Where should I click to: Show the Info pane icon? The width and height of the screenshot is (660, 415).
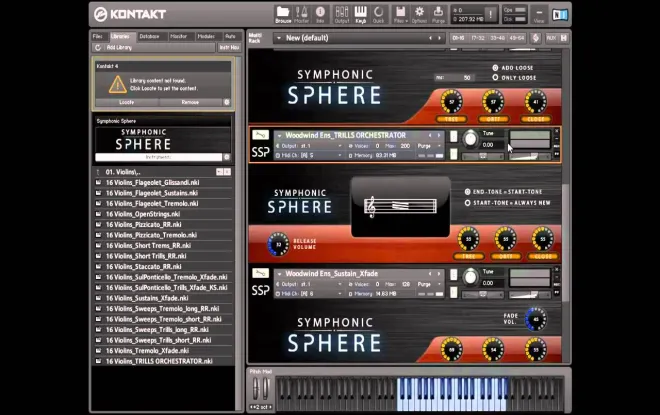[320, 14]
